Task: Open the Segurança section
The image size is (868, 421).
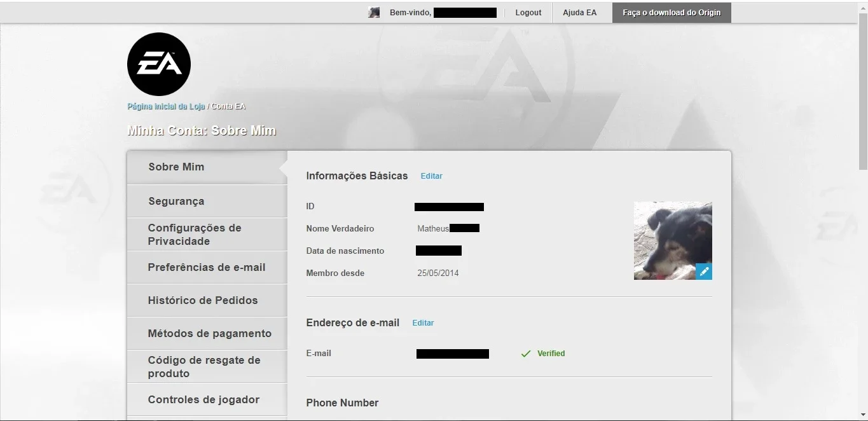Action: point(207,201)
